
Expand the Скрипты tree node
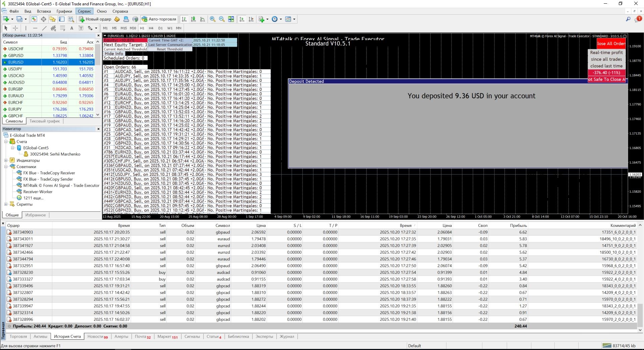pyautogui.click(x=6, y=204)
